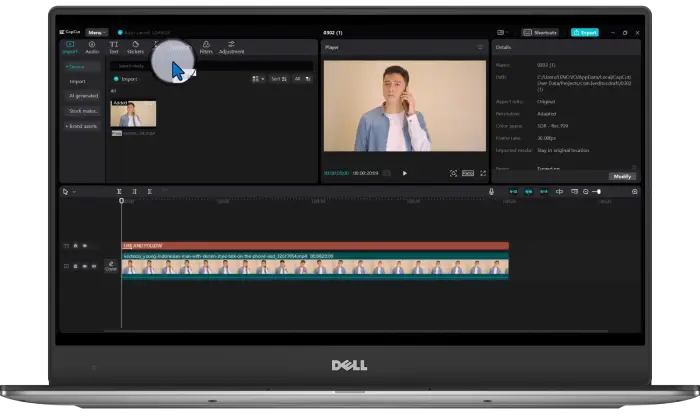Click the timeline playhead marker
700x417 pixels.
click(x=121, y=201)
